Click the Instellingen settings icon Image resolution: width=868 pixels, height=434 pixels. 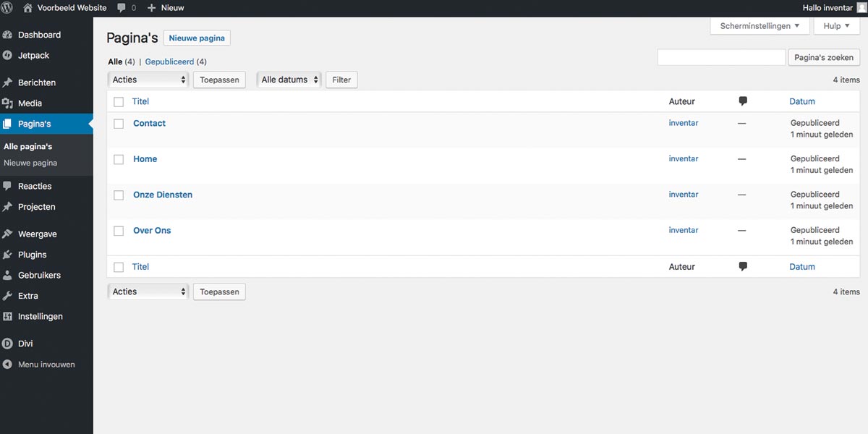click(7, 316)
